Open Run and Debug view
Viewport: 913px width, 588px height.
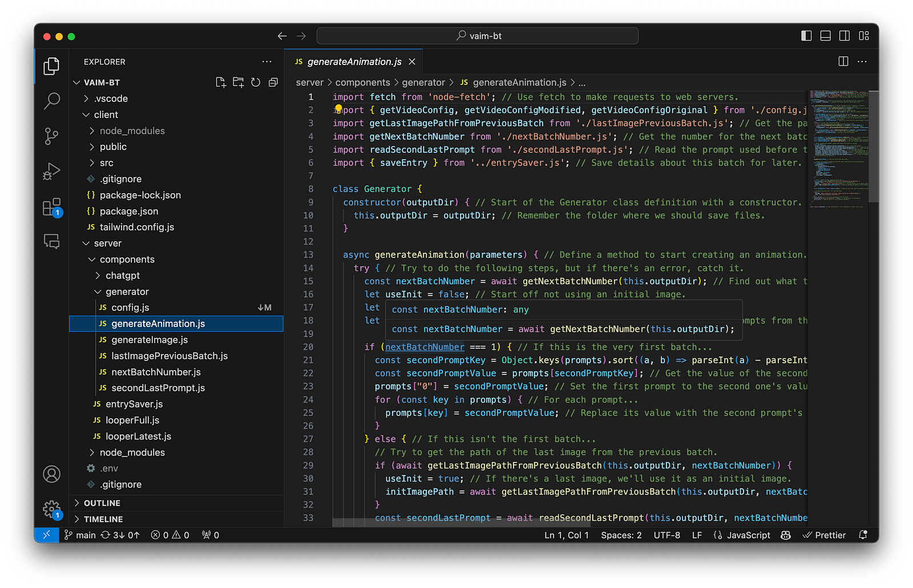51,171
